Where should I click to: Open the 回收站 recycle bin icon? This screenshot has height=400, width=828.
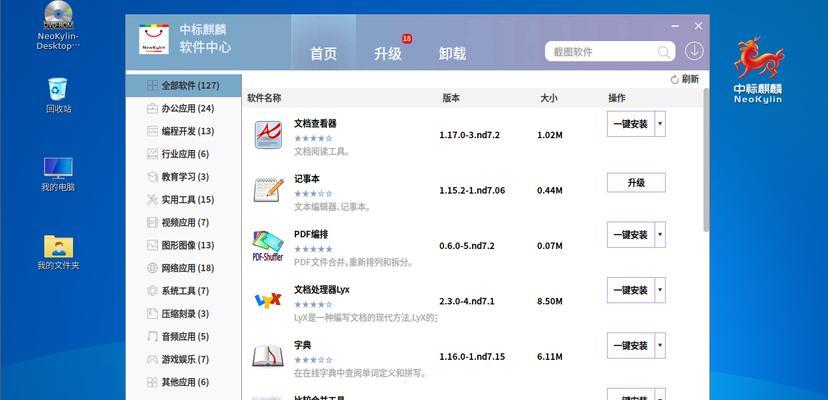(x=58, y=96)
